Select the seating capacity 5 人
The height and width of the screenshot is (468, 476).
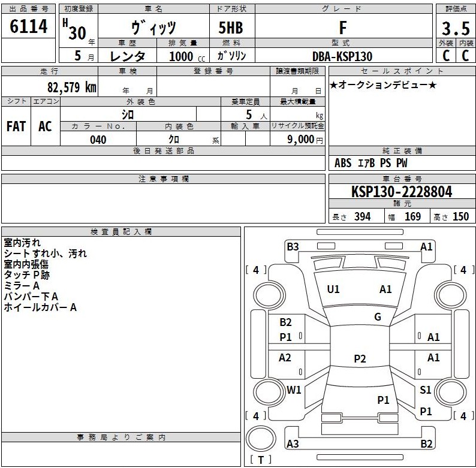(256, 114)
